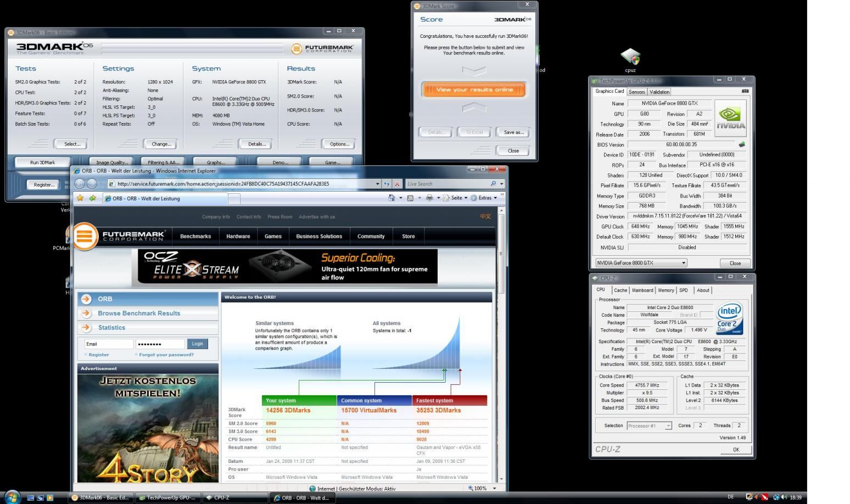Image resolution: width=850 pixels, height=504 pixels.
Task: Click the IE vertical scrollbar
Action: 500,344
